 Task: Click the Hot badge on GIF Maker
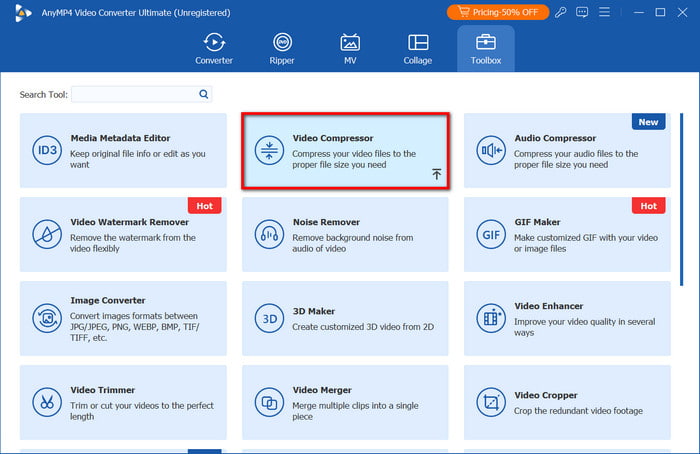[648, 206]
